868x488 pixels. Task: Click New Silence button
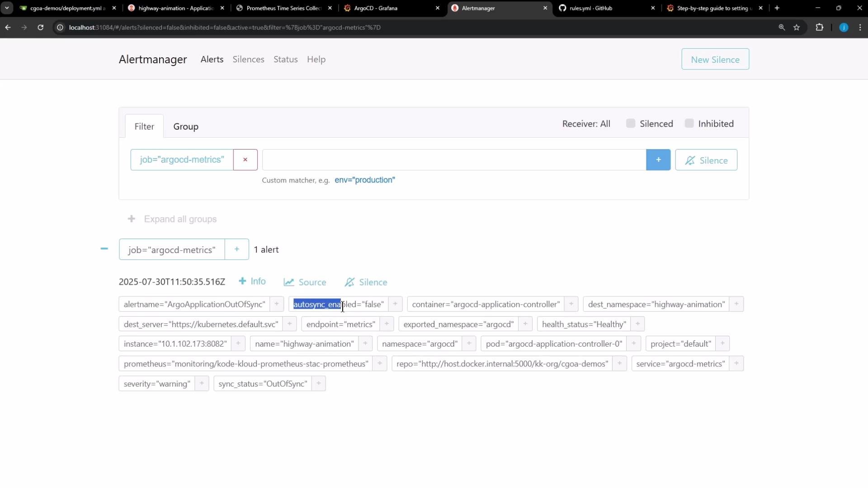[715, 59]
